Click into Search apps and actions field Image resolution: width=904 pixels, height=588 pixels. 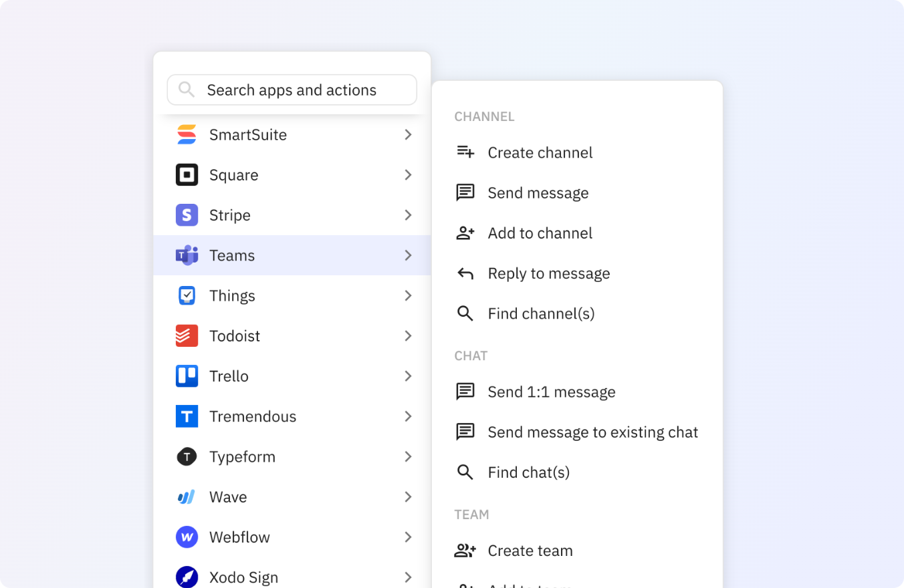pyautogui.click(x=292, y=90)
